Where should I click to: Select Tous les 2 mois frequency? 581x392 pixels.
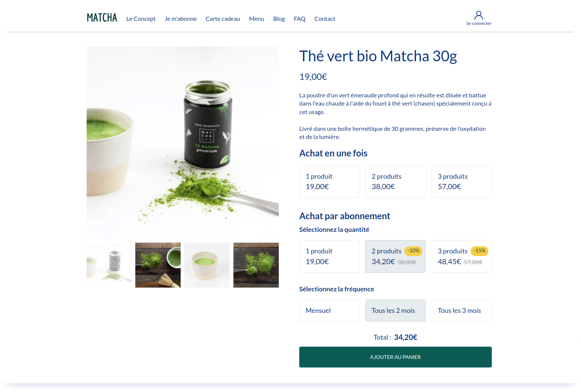click(396, 310)
